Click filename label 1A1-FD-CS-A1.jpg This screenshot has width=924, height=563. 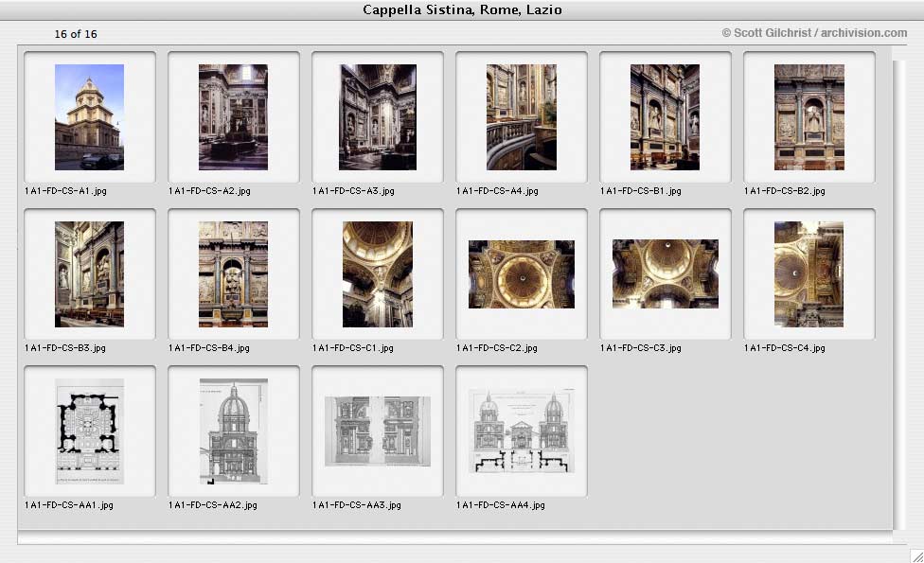click(66, 191)
